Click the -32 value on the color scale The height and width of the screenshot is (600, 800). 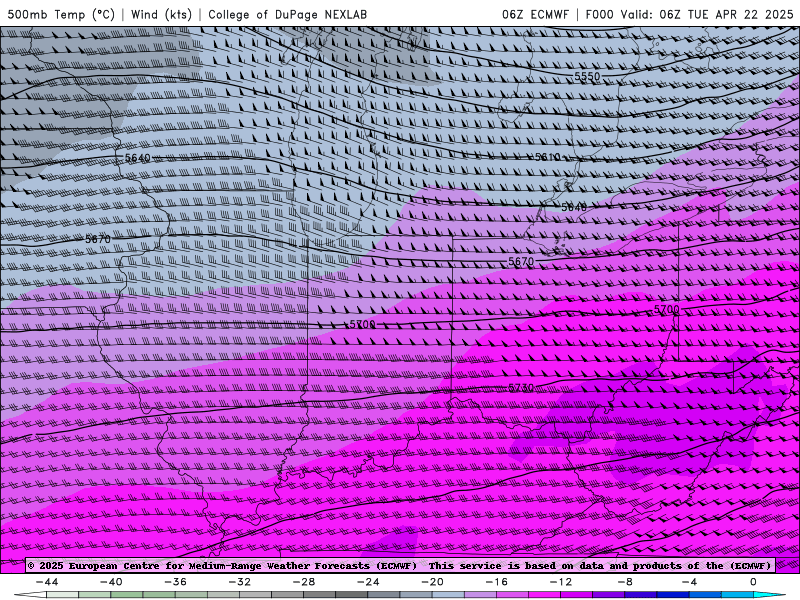pyautogui.click(x=240, y=582)
